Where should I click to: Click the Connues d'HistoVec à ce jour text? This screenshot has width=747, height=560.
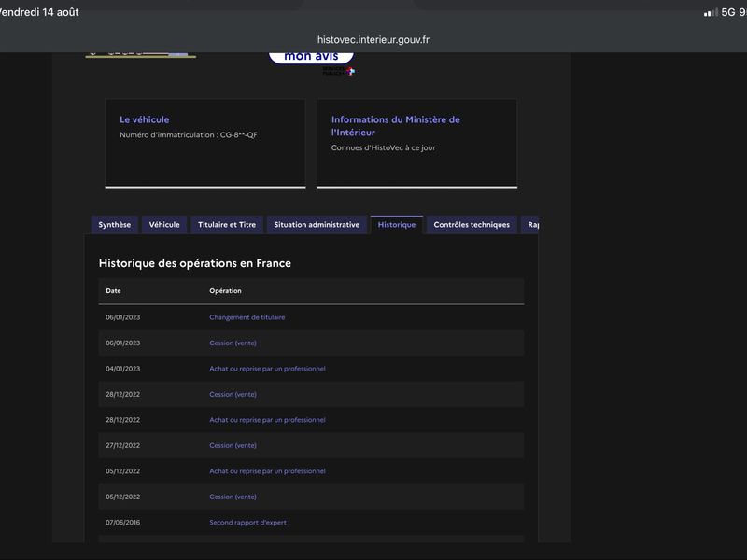(383, 147)
